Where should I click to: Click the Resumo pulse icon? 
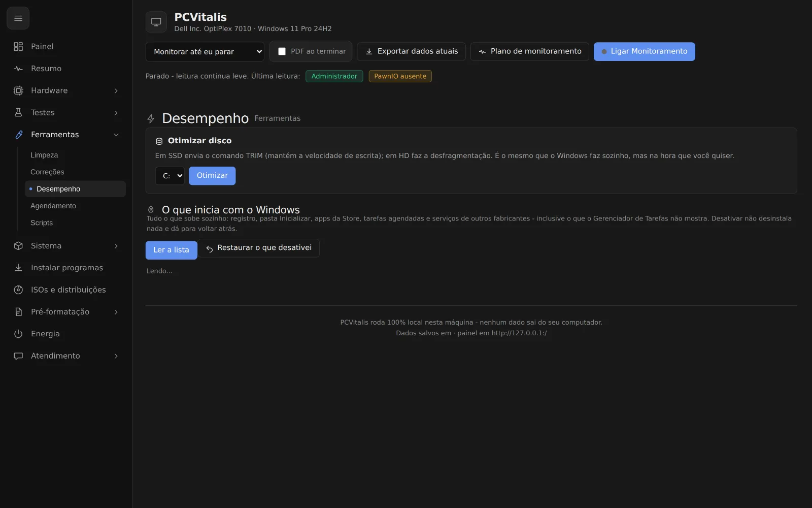[x=18, y=69]
